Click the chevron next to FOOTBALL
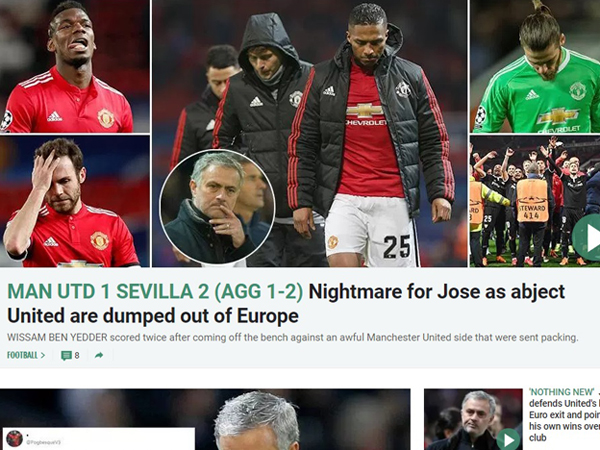 tap(43, 355)
